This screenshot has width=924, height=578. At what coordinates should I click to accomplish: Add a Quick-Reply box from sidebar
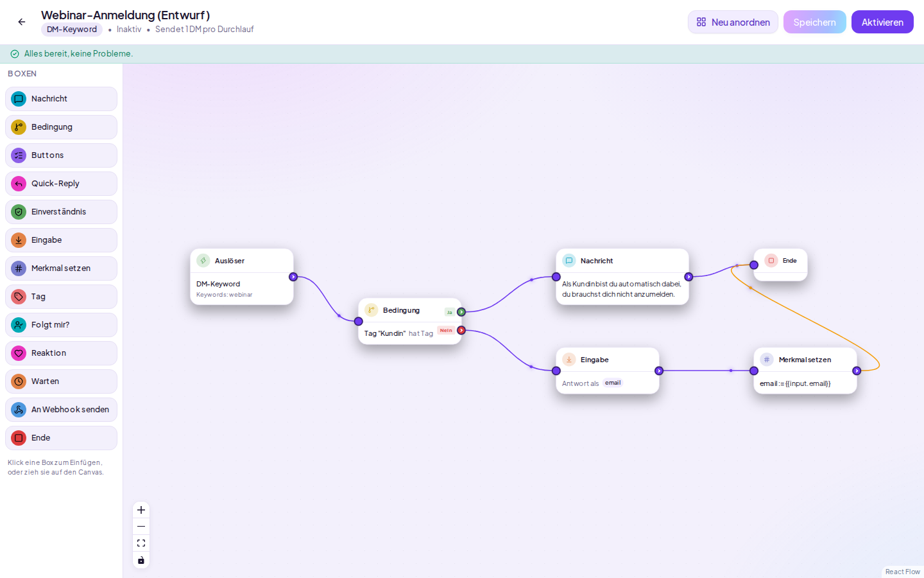pos(61,184)
